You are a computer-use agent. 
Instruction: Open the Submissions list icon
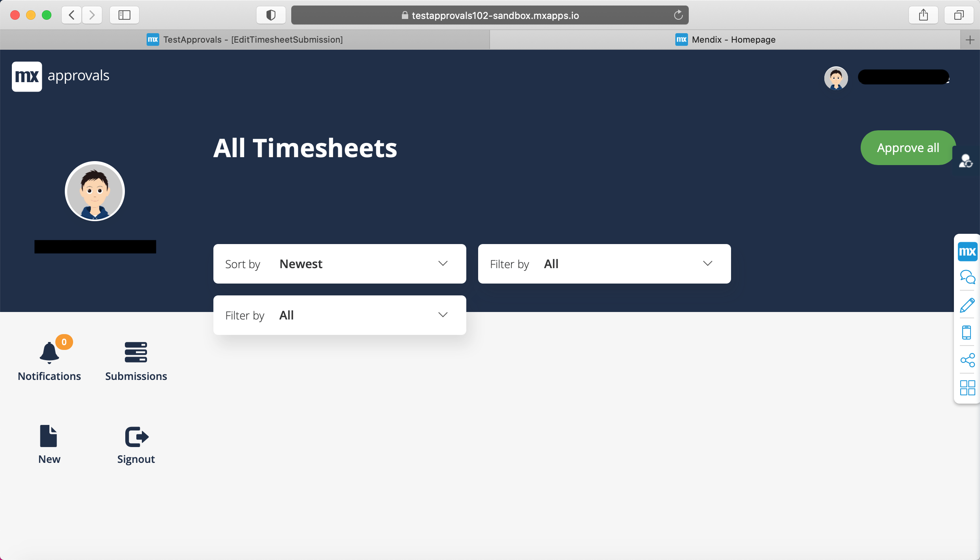[x=136, y=352]
